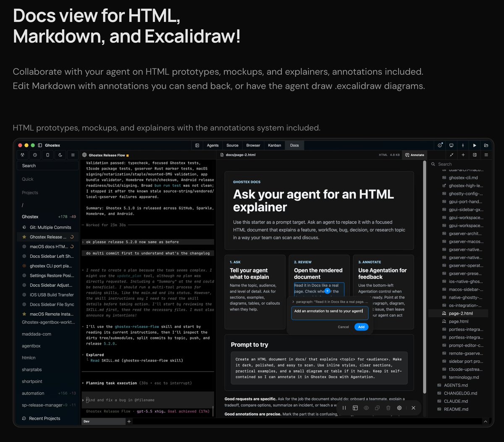Click the panel layout icon left of Agents tab
Screen dimensions: 504x442
(197, 145)
